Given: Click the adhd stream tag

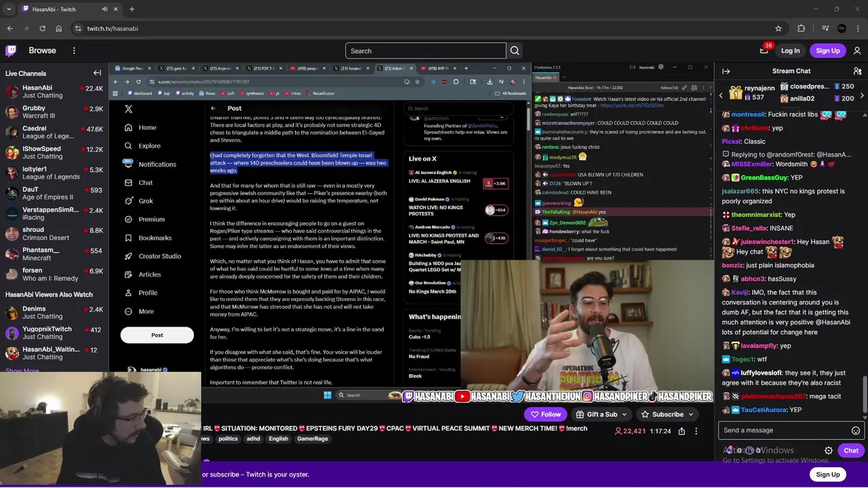Looking at the screenshot, I should (253, 439).
